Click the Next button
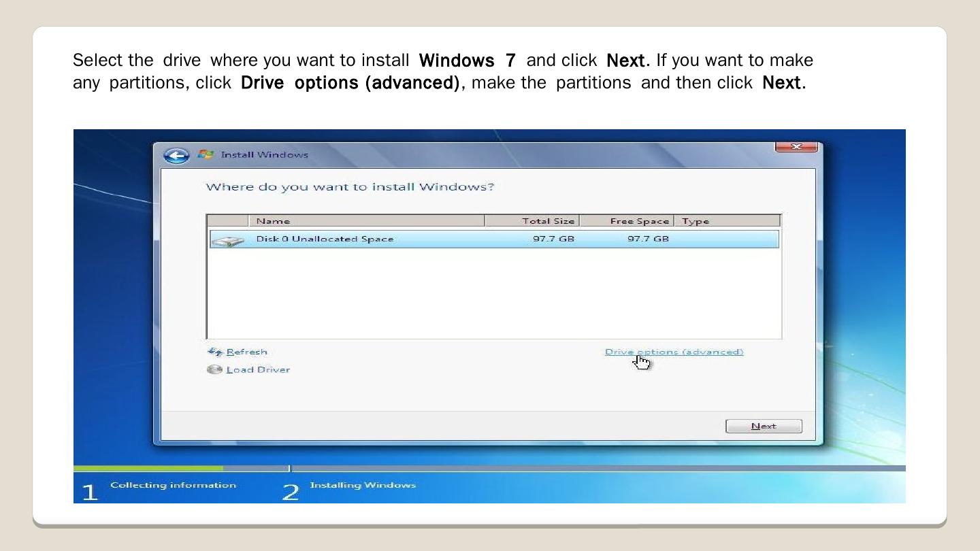The height and width of the screenshot is (551, 980). [x=764, y=426]
